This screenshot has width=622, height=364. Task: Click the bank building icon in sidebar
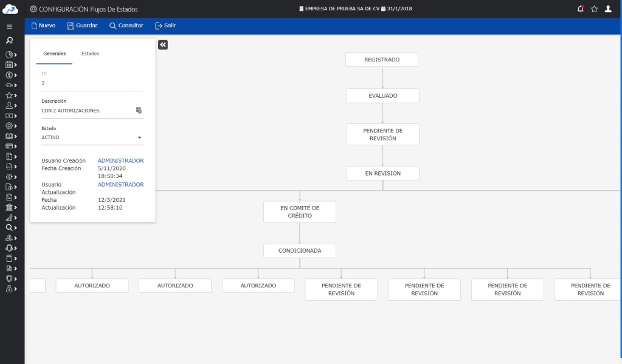click(9, 207)
